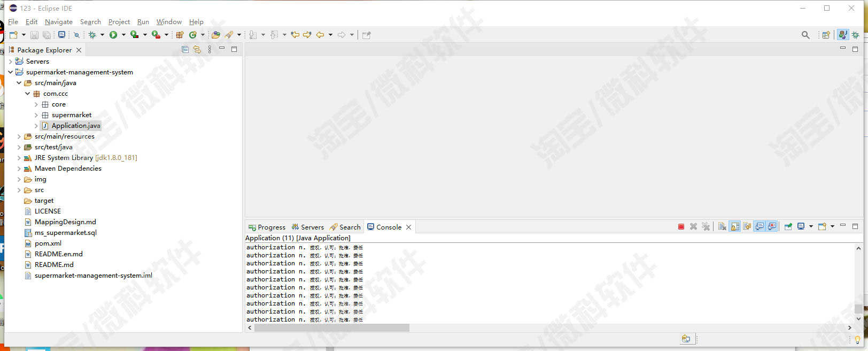Toggle the active Java EE perspective button

(843, 35)
